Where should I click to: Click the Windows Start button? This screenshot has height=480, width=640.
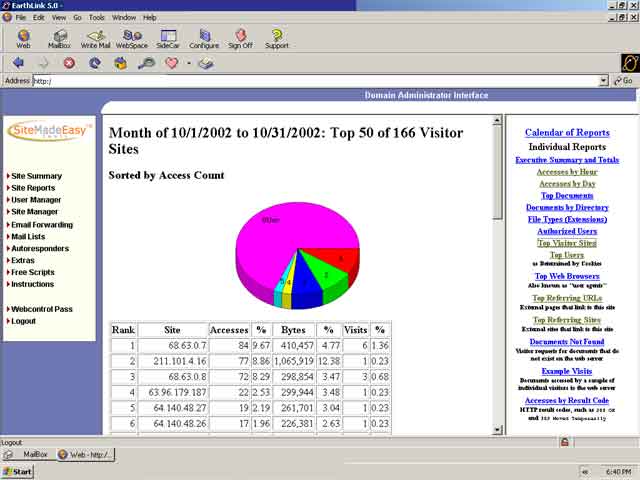click(18, 471)
